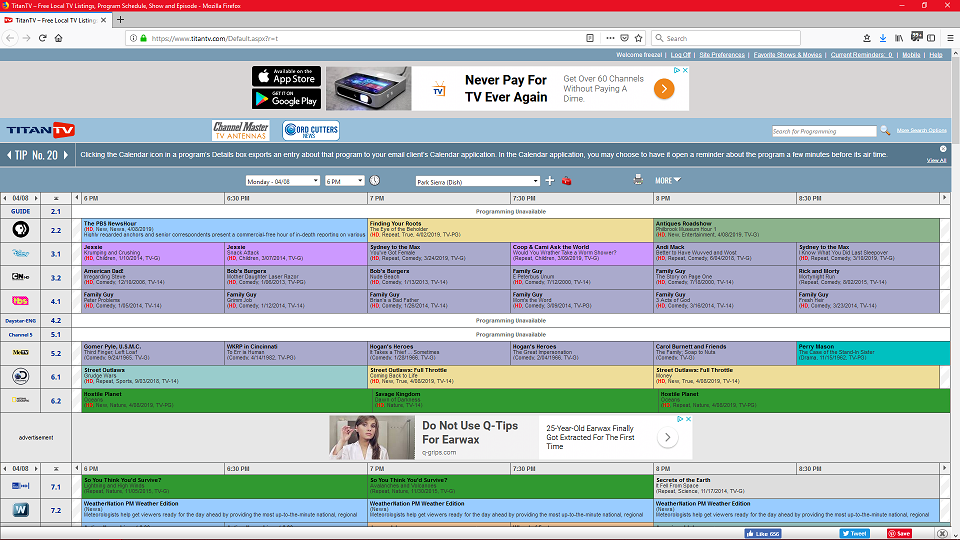
Task: Click the Available on the App Store badge
Action: (x=286, y=77)
